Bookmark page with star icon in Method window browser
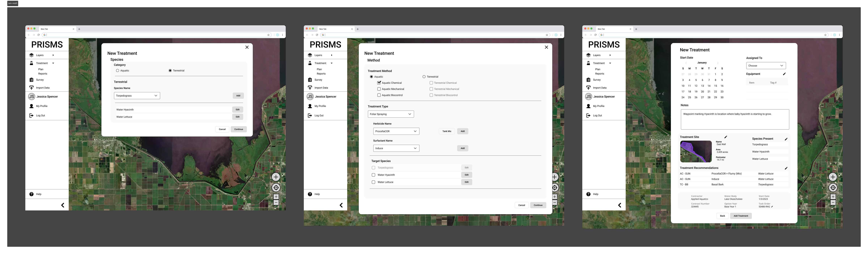Viewport: 868px width, 254px height. tap(547, 35)
